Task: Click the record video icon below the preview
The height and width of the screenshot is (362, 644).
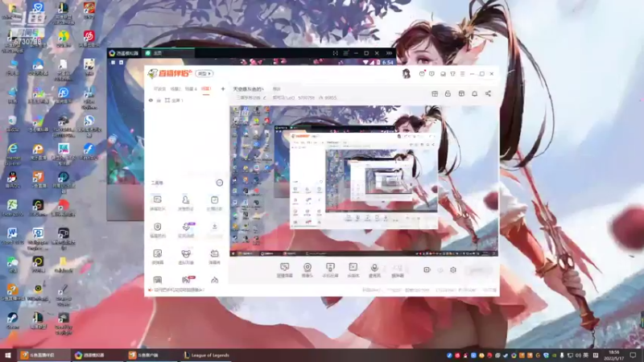Action: coord(427,269)
